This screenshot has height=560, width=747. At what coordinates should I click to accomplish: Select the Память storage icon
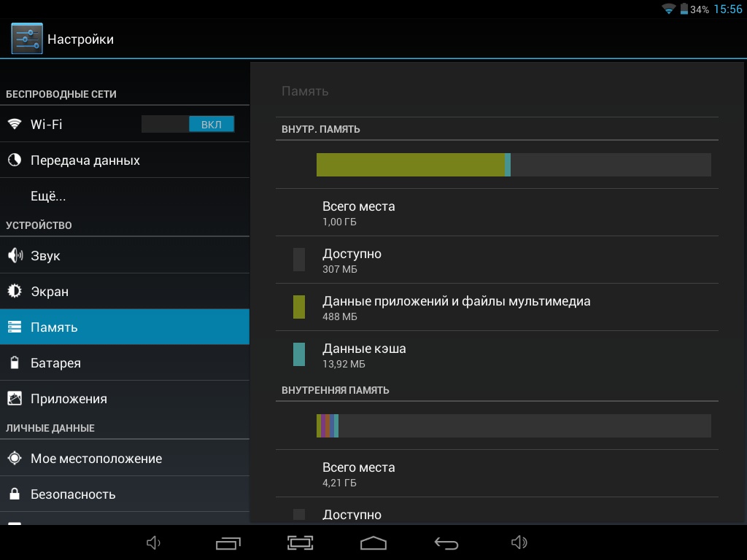[15, 327]
